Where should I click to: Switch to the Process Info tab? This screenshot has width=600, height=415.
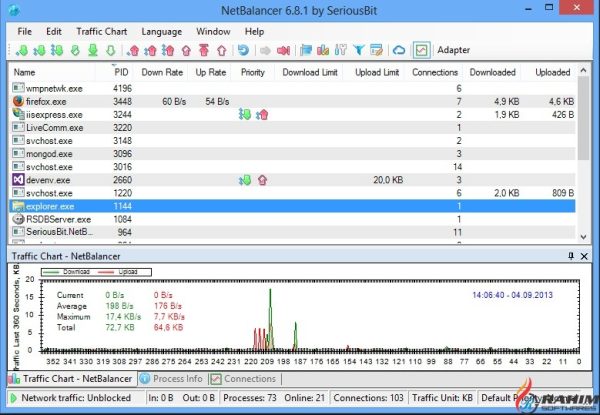point(173,379)
